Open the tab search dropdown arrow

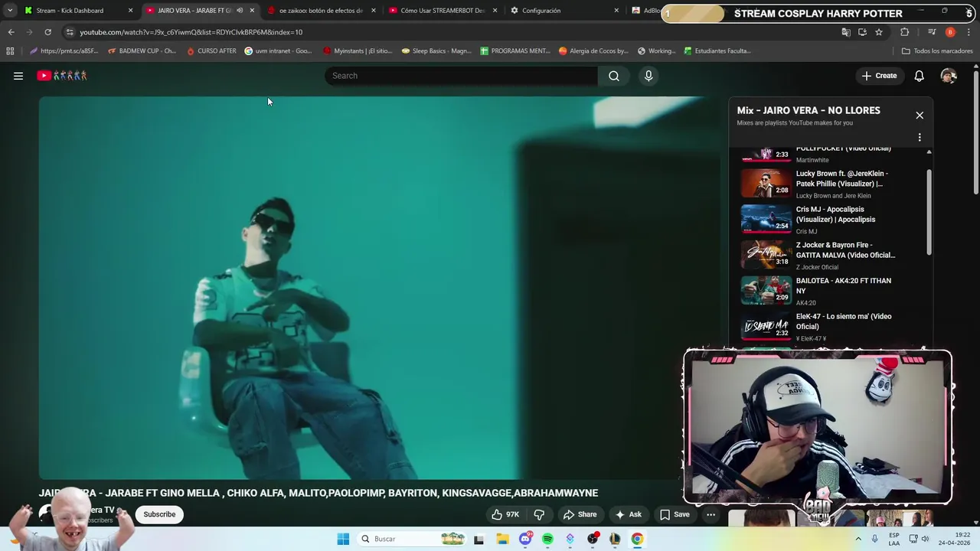tap(9, 11)
